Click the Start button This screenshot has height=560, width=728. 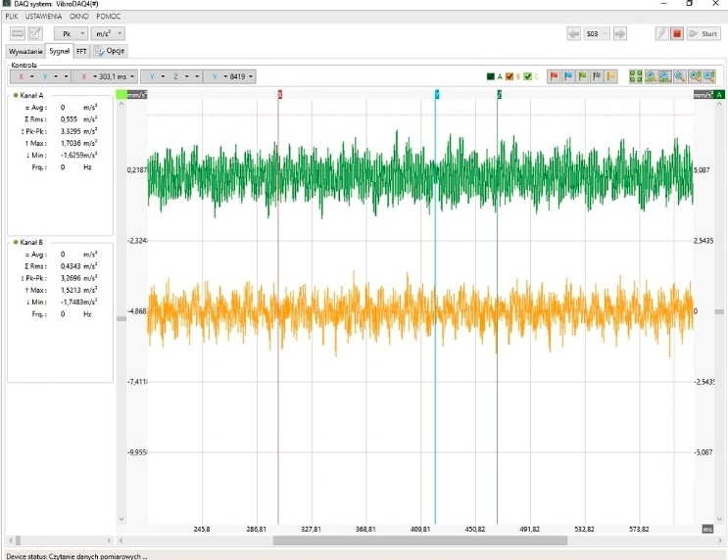tap(704, 33)
